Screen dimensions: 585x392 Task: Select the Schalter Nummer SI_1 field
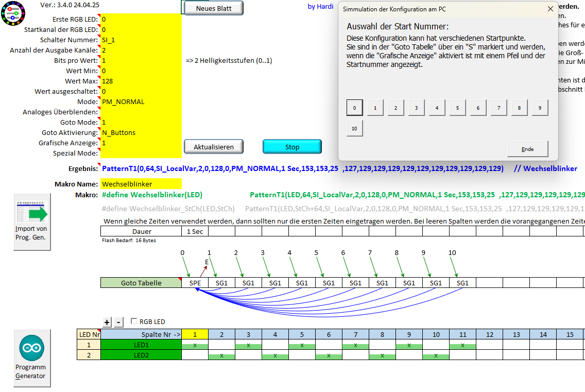[x=141, y=40]
